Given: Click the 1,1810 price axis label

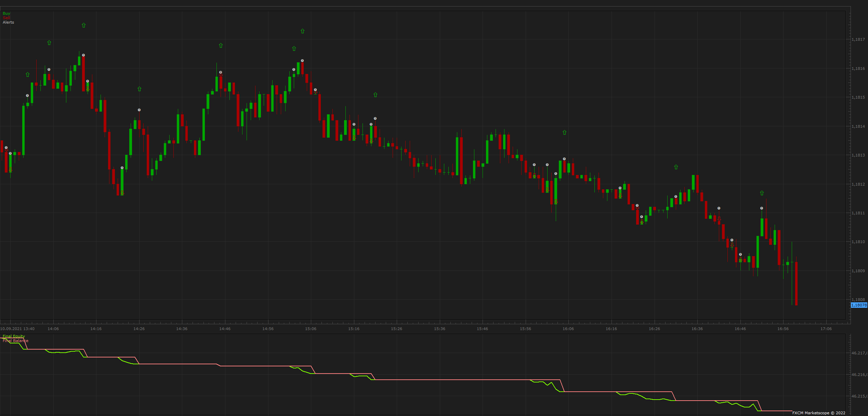Looking at the screenshot, I should [858, 242].
